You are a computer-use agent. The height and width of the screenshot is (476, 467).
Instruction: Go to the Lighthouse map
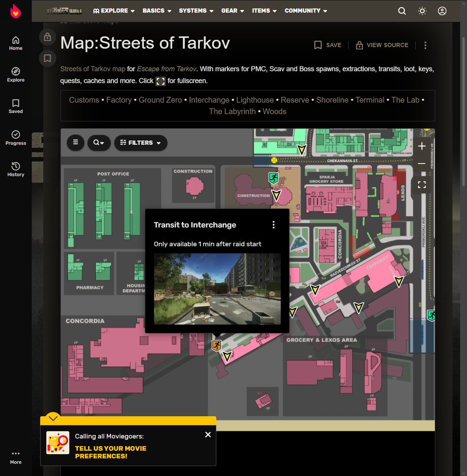click(x=255, y=100)
